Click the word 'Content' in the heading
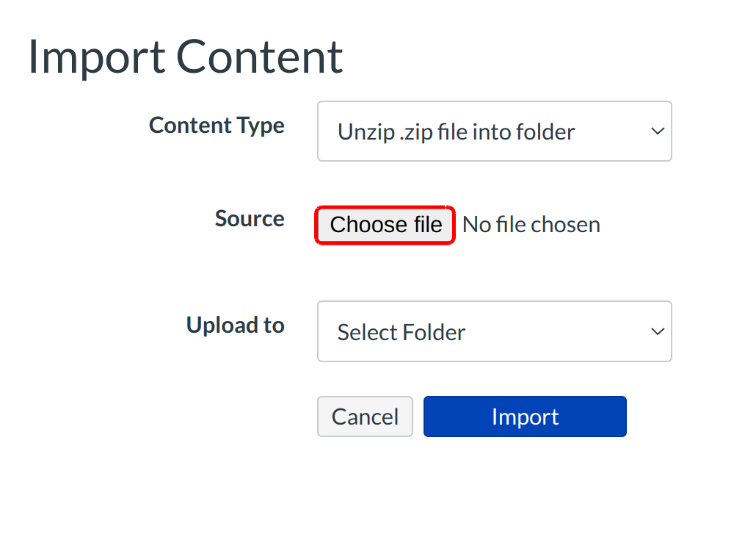 tap(259, 57)
